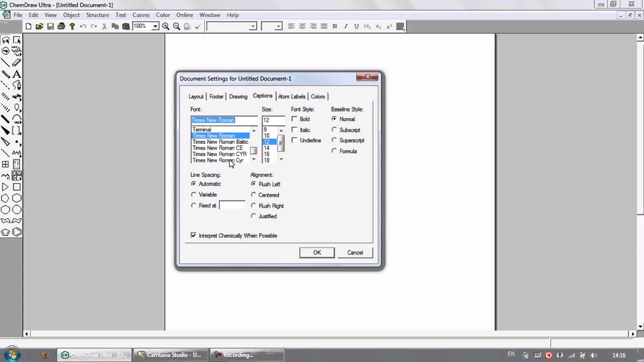Click the Save toolbar icon

point(50,26)
